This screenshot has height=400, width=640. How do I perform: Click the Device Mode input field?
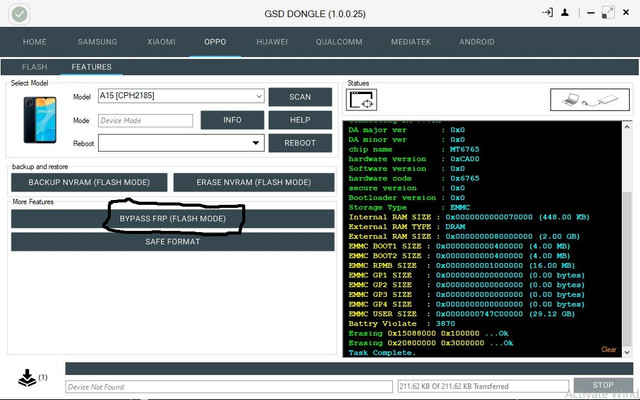145,120
